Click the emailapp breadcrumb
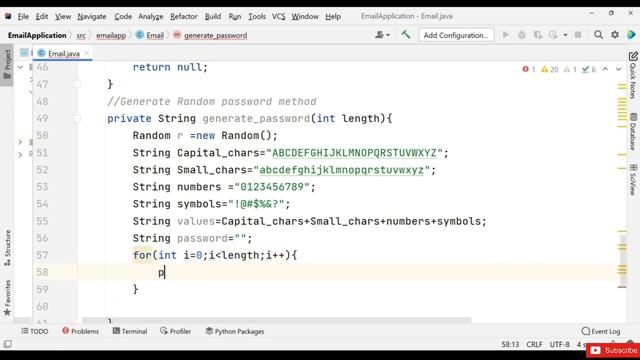The image size is (640, 360). click(111, 36)
